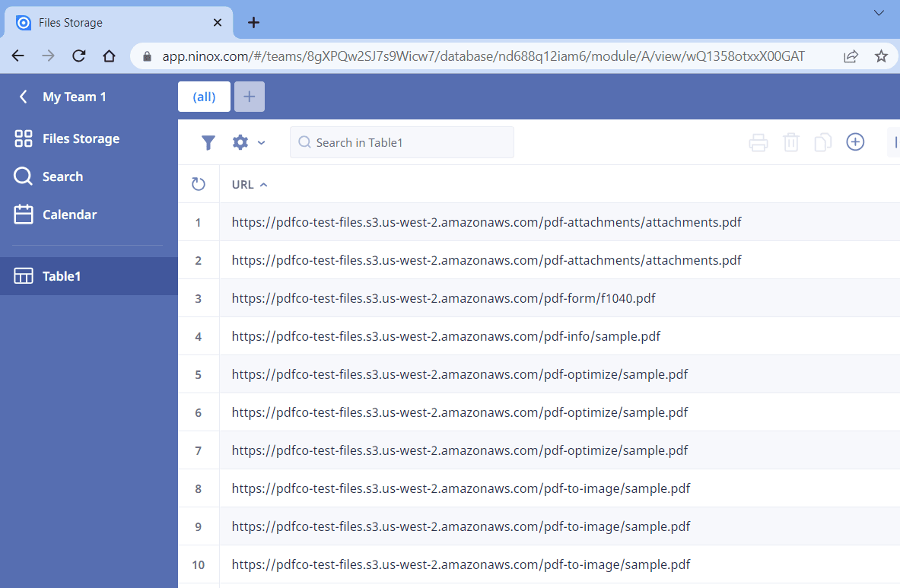Toggle the URL sort ascending arrow
Image resolution: width=900 pixels, height=588 pixels.
[264, 185]
